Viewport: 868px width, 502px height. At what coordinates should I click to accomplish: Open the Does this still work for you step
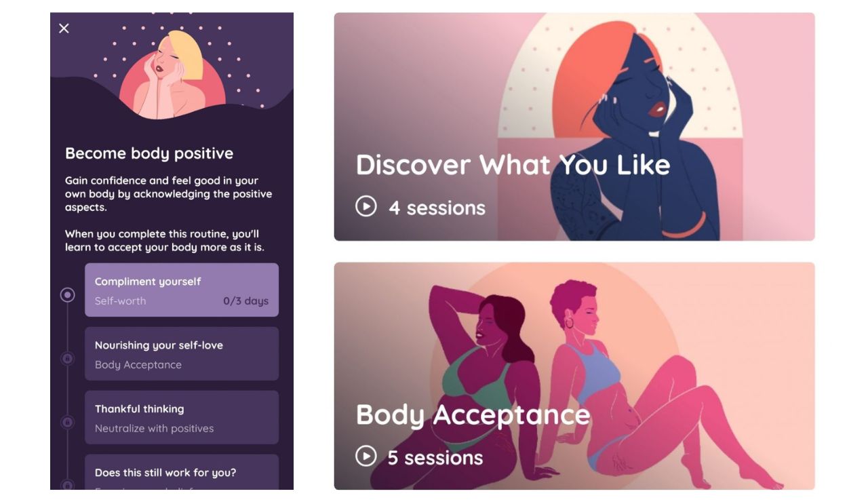pos(182,472)
